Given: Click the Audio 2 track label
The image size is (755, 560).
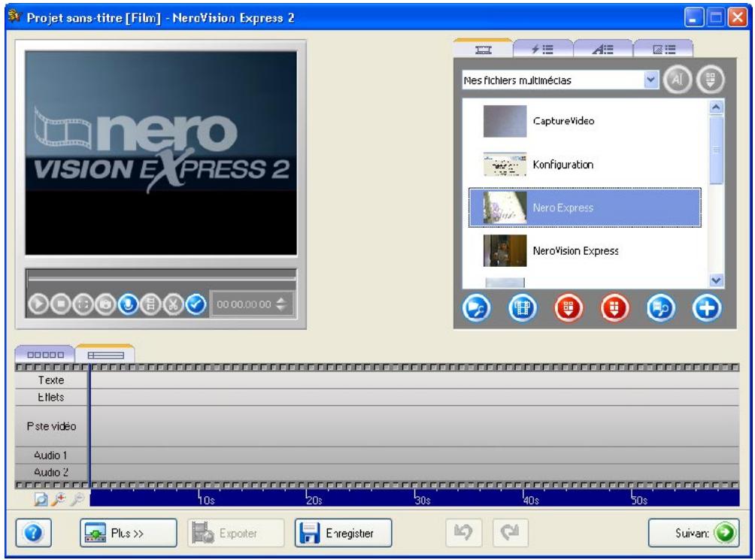Looking at the screenshot, I should tap(51, 473).
